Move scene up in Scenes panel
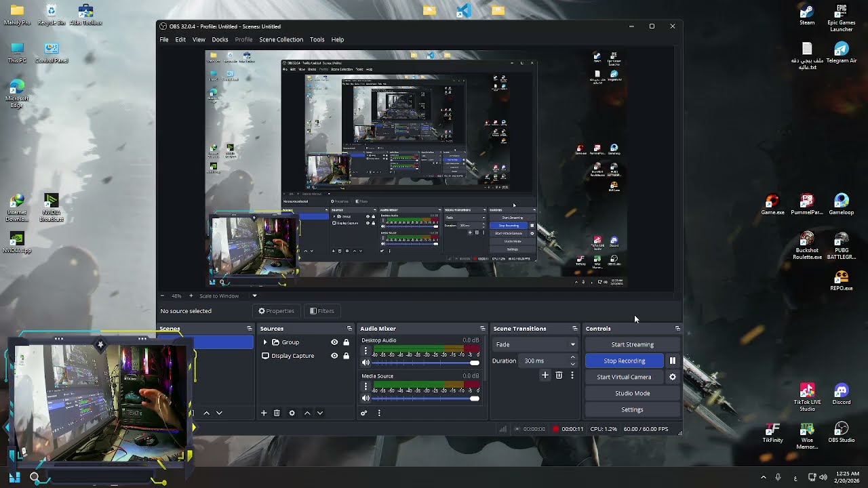868x488 pixels. click(207, 413)
